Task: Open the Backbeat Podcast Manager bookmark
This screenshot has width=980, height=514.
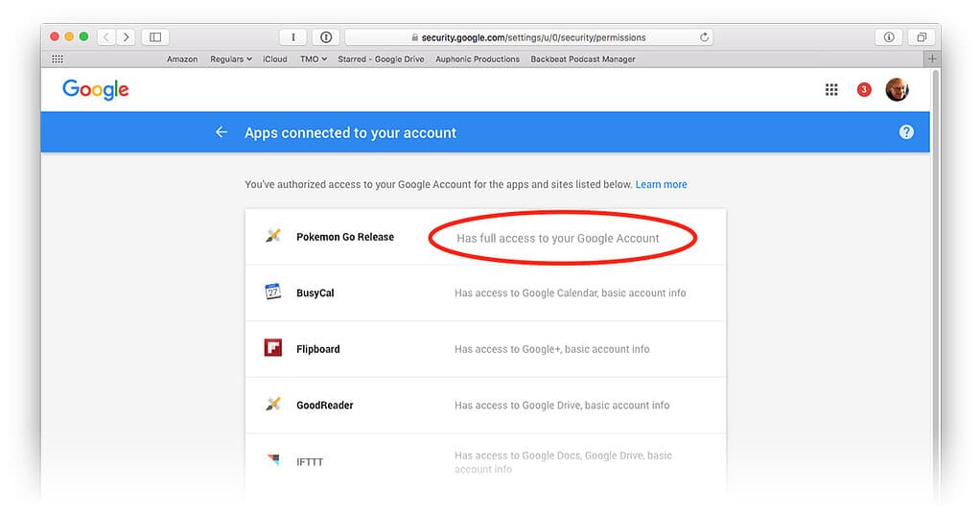Action: click(582, 58)
